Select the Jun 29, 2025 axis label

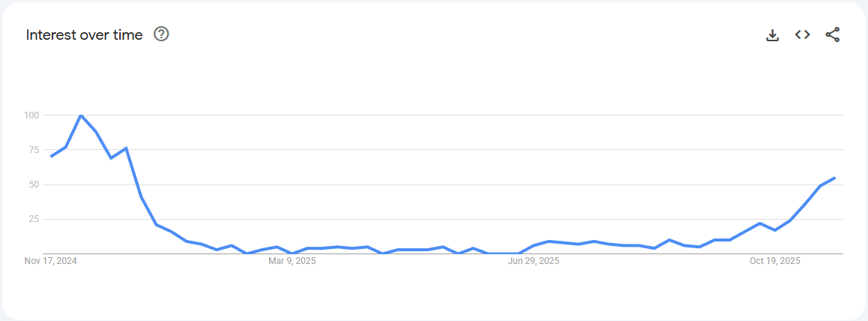click(534, 261)
